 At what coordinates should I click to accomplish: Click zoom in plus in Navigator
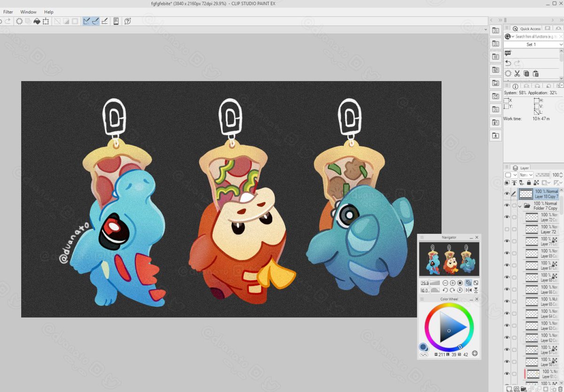point(453,283)
